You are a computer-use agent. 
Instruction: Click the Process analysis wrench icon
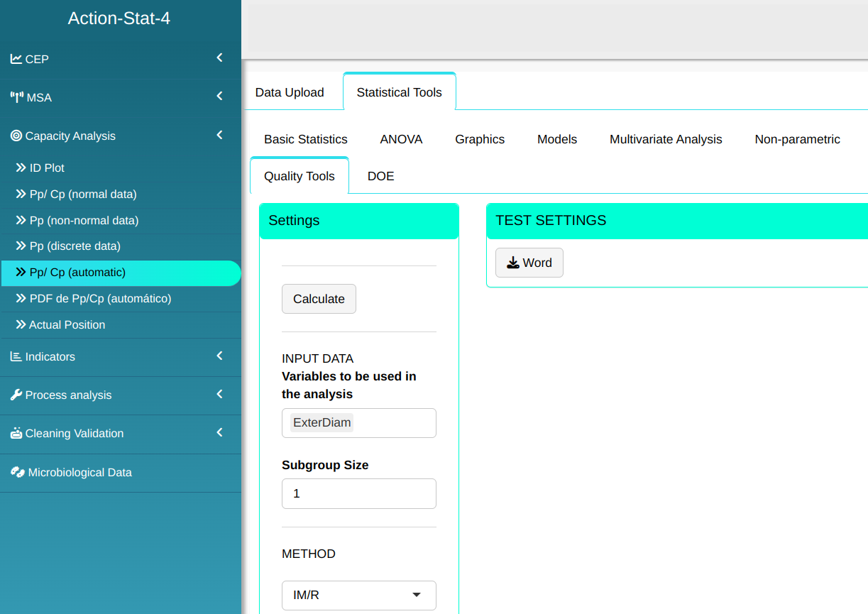click(16, 395)
